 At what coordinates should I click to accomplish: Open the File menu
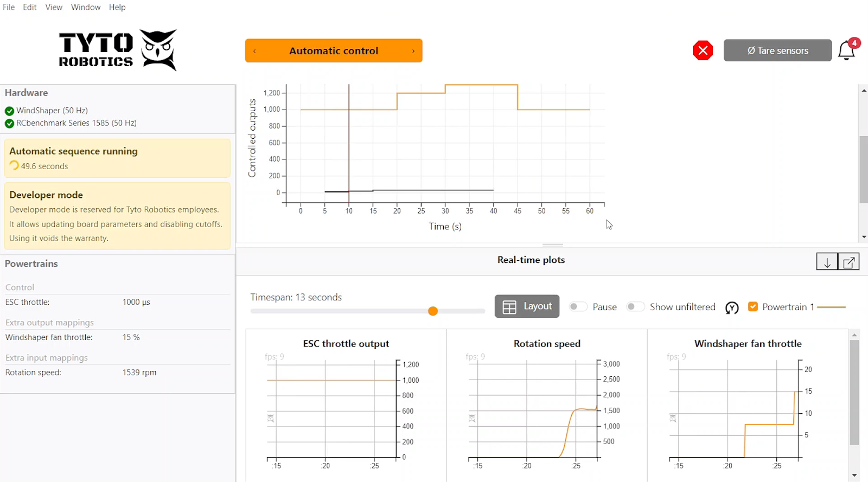tap(9, 7)
